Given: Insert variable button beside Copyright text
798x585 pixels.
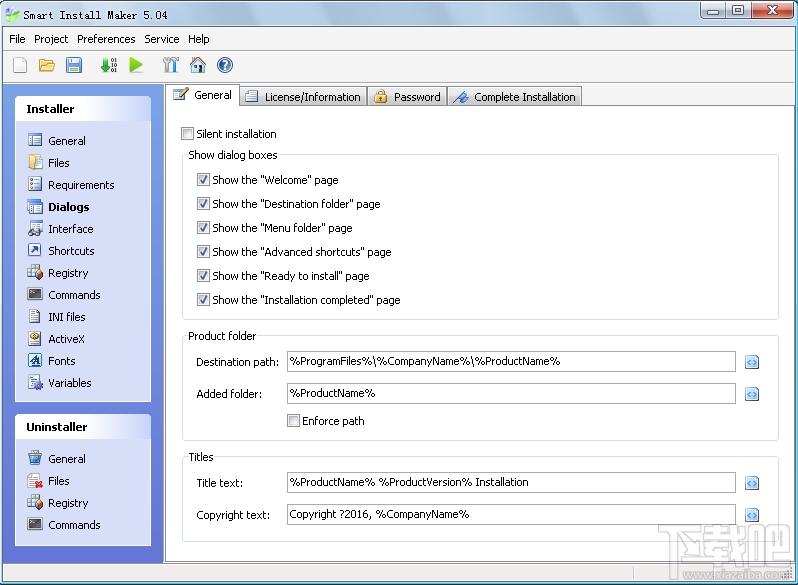Looking at the screenshot, I should (x=752, y=515).
